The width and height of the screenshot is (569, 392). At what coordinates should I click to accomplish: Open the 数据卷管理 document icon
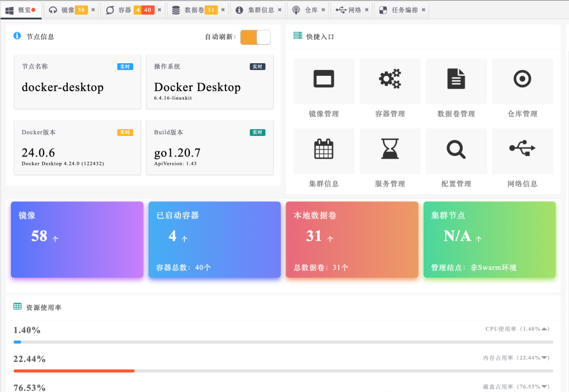click(x=456, y=79)
